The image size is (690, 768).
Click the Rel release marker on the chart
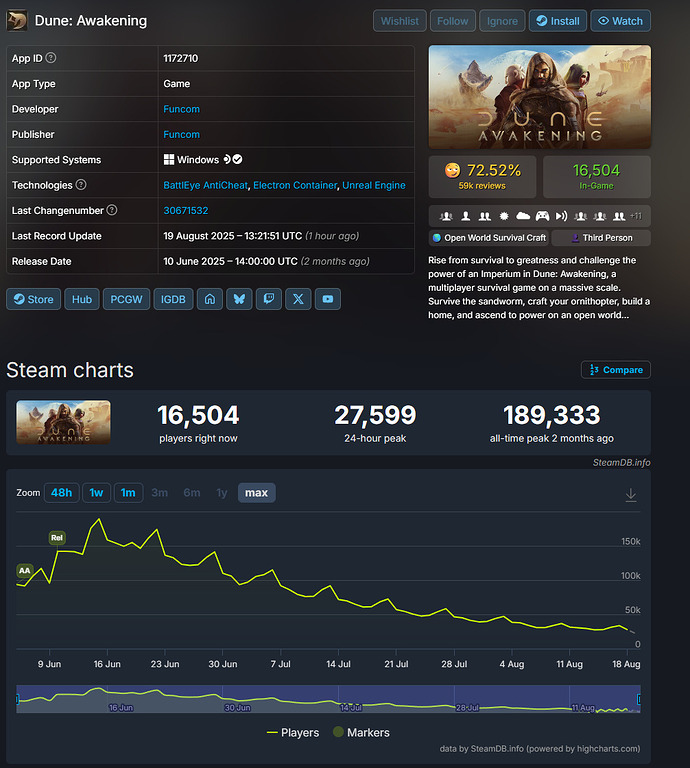pos(57,537)
